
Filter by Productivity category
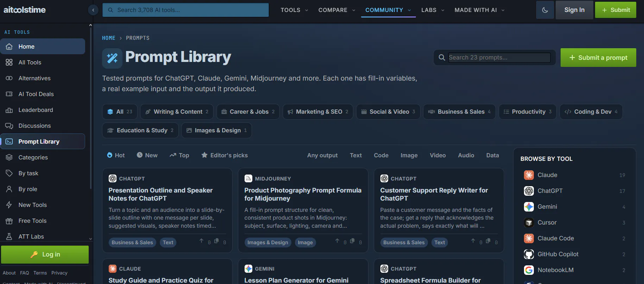pyautogui.click(x=528, y=112)
